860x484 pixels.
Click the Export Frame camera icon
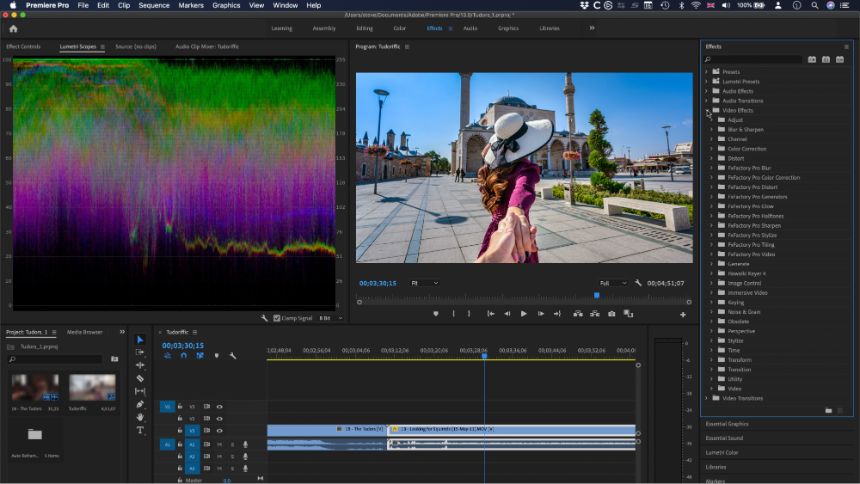click(x=611, y=314)
